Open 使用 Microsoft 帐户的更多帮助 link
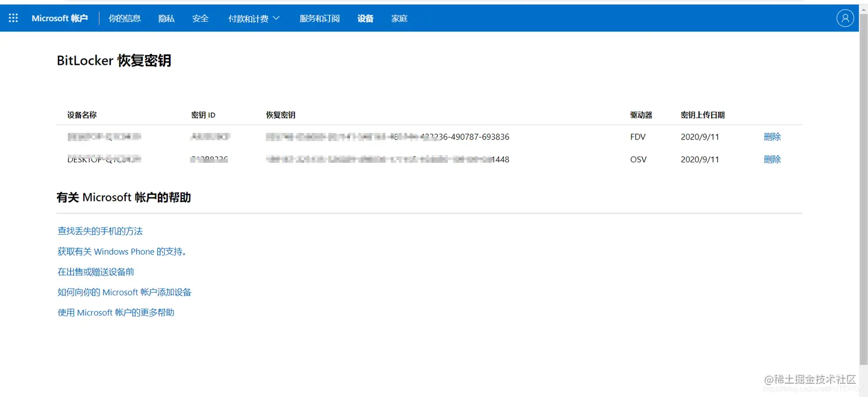Screen dimensions: 868x397 [x=116, y=313]
